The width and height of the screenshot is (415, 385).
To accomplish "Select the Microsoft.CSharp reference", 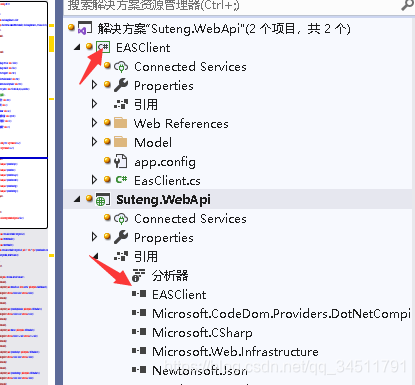I will [202, 333].
